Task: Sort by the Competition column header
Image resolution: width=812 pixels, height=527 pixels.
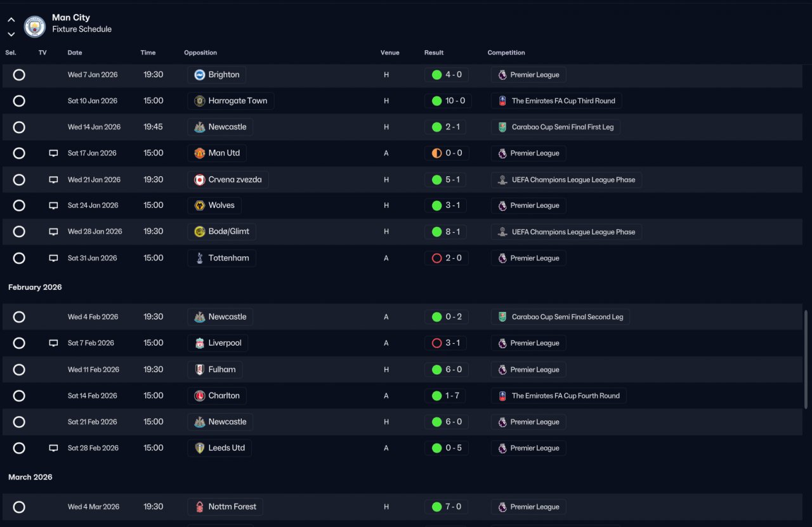Action: pyautogui.click(x=506, y=53)
